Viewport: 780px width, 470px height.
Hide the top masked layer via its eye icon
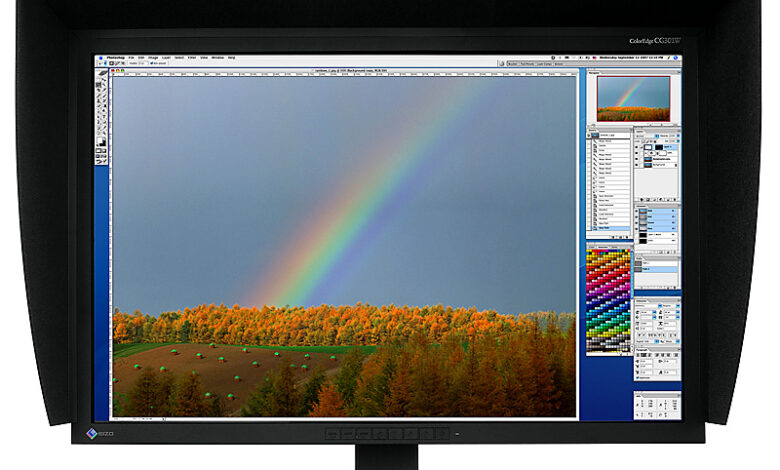(636, 147)
